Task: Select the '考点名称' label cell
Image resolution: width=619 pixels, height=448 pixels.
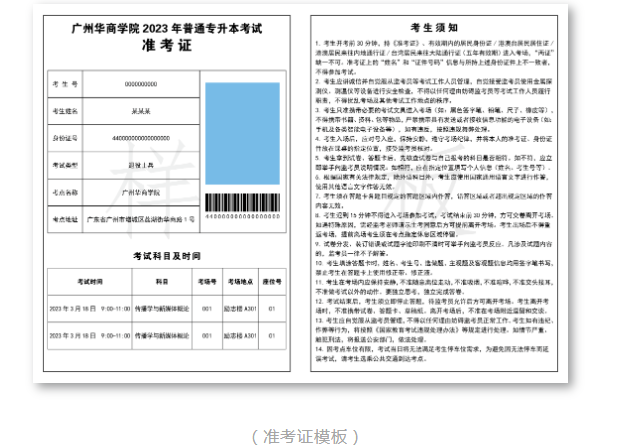Action: click(65, 193)
